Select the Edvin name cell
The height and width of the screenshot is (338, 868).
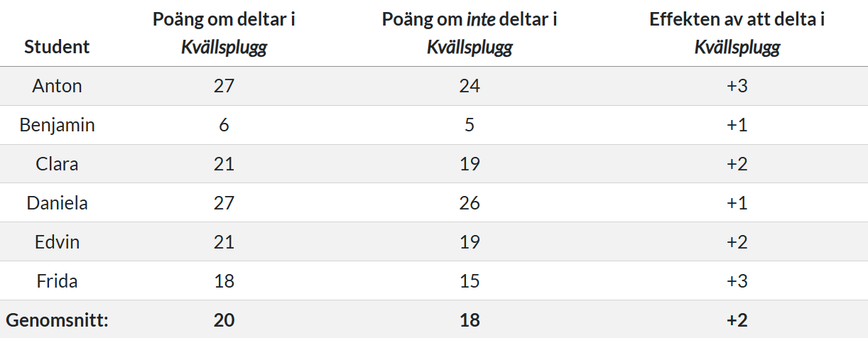pos(57,242)
